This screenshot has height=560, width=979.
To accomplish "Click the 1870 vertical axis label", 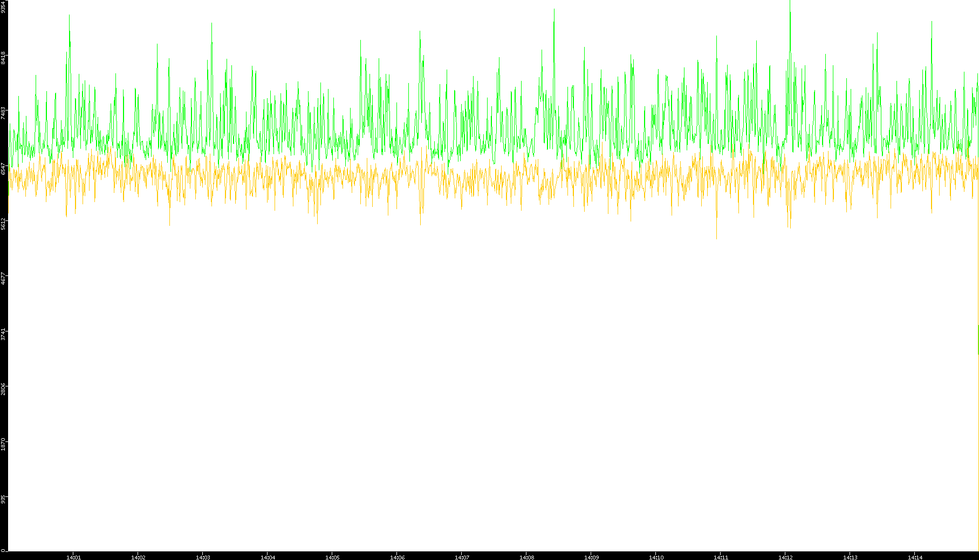I will tap(3, 444).
